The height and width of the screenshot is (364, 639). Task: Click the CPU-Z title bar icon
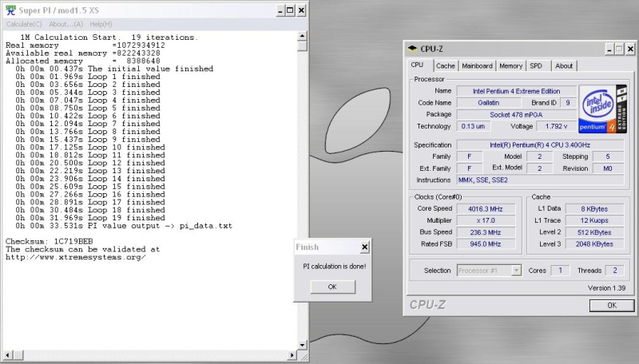point(412,49)
